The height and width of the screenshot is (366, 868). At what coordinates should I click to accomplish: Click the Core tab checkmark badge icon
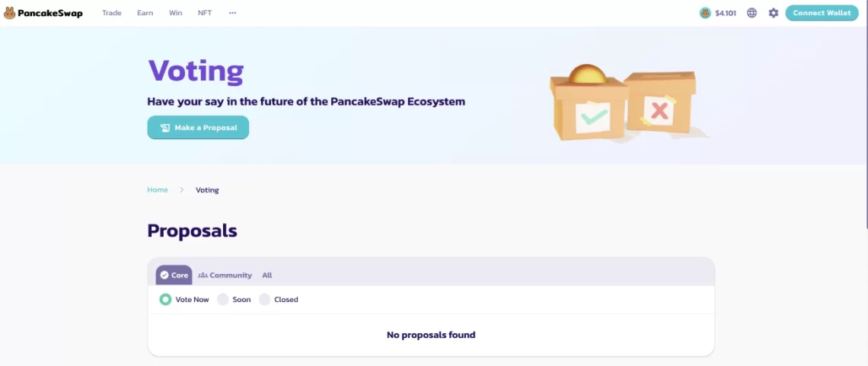pos(164,275)
